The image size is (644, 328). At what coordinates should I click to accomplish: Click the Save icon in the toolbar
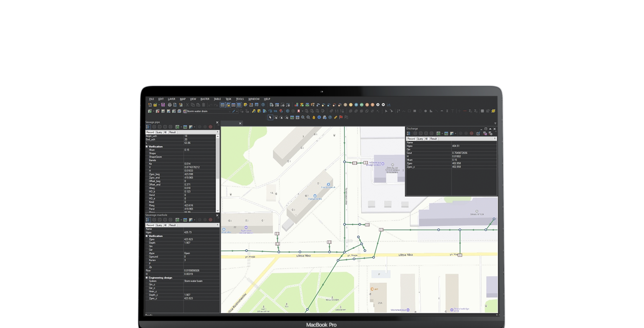(163, 105)
